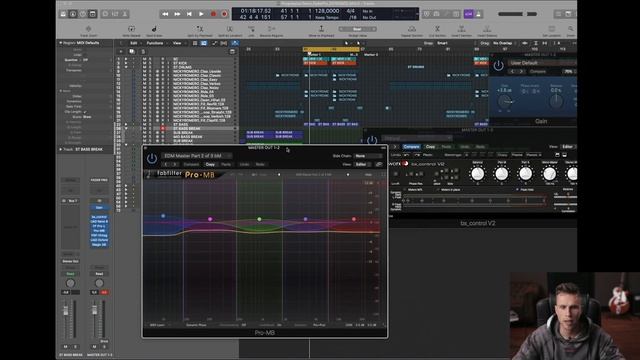Go to project beginning with transport button
640x360 pixels.
[189, 14]
